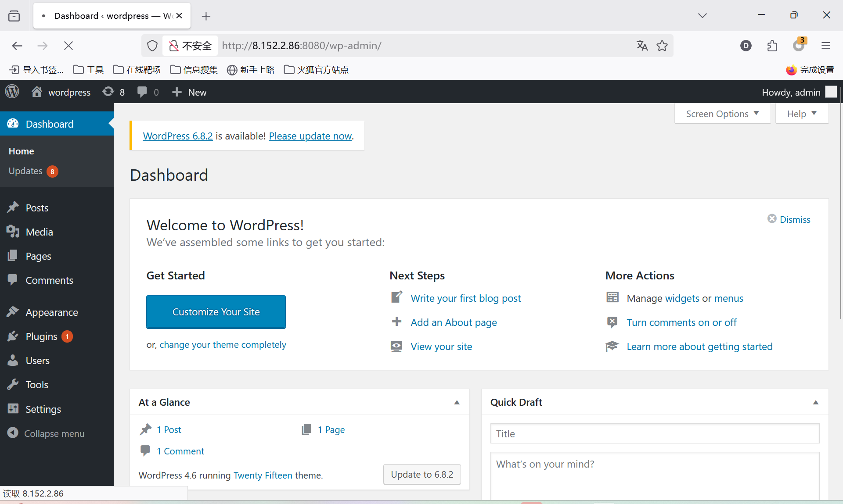
Task: Select Home in the Dashboard submenu
Action: [21, 151]
